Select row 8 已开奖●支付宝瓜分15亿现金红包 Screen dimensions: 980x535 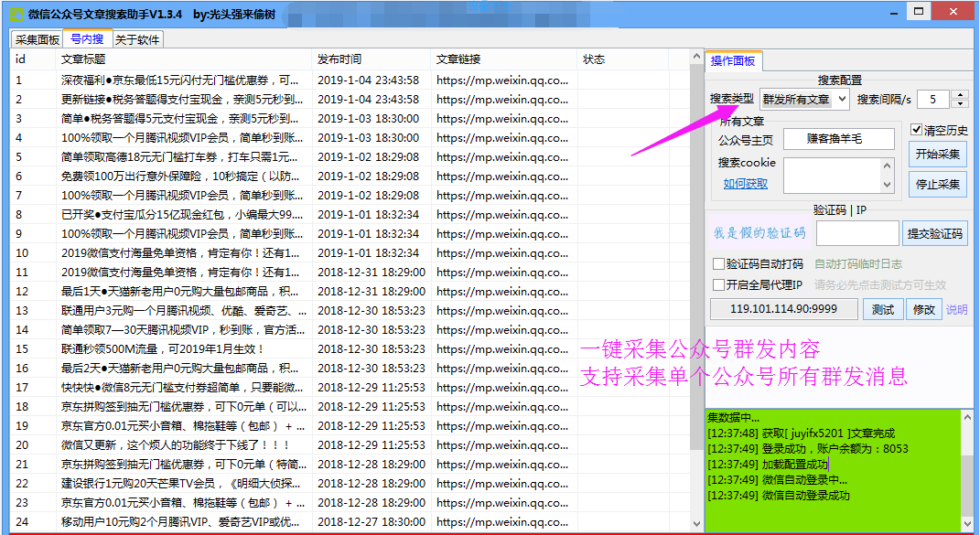[x=350, y=214]
